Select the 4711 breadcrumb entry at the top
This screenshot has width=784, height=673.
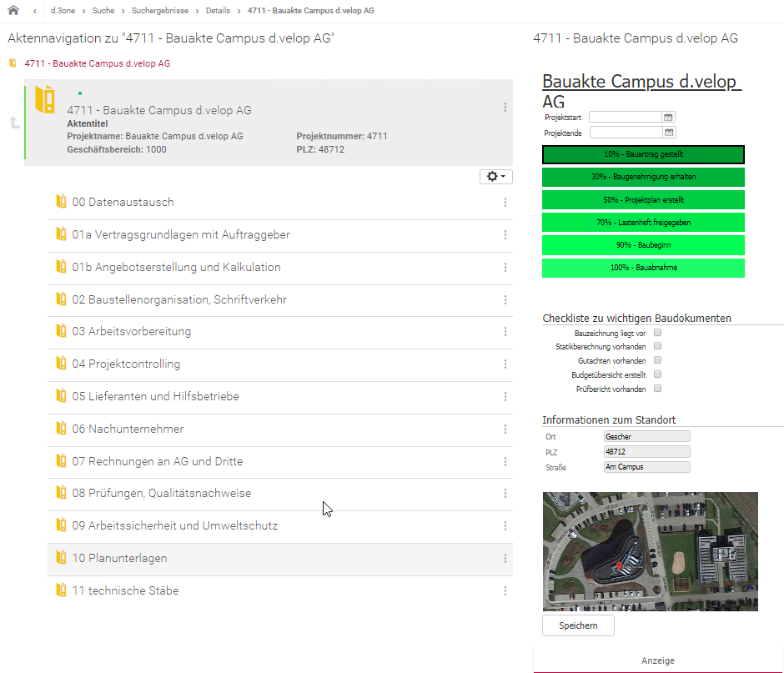(x=310, y=11)
